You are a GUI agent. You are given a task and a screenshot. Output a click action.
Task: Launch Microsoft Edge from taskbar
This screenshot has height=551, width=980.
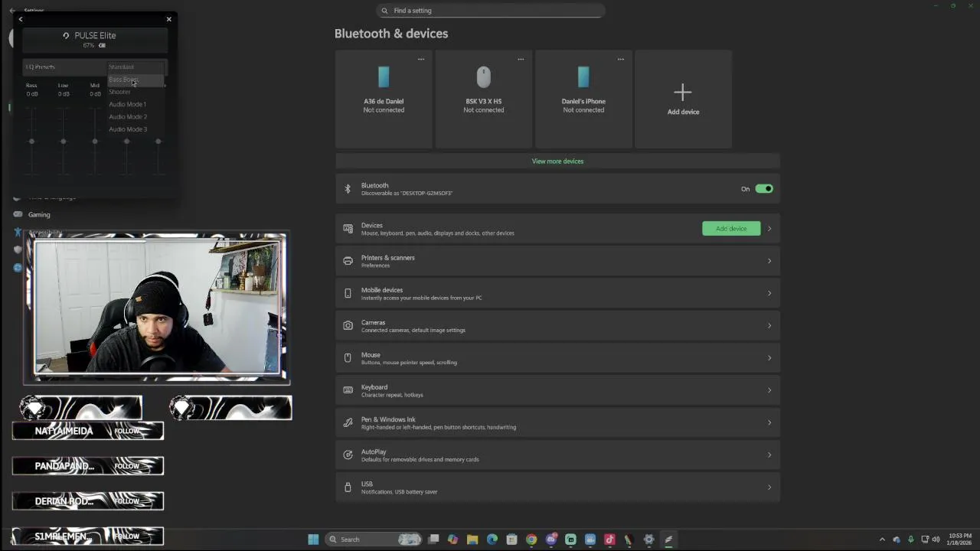[492, 540]
